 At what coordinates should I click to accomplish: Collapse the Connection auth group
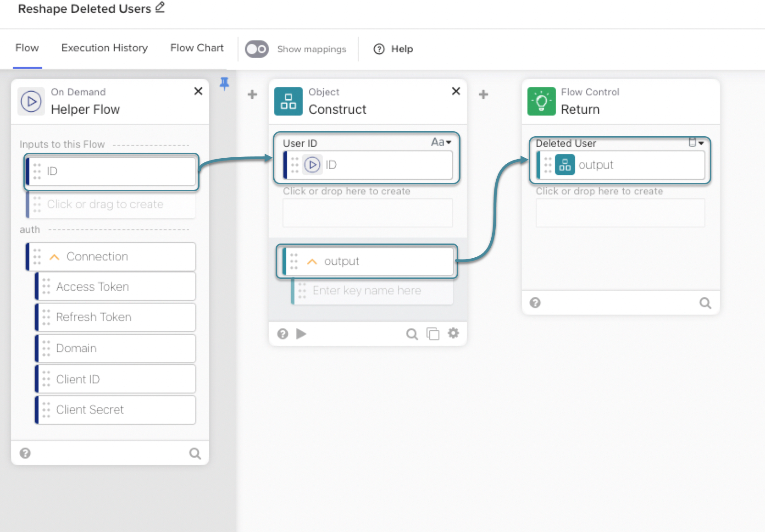(55, 257)
